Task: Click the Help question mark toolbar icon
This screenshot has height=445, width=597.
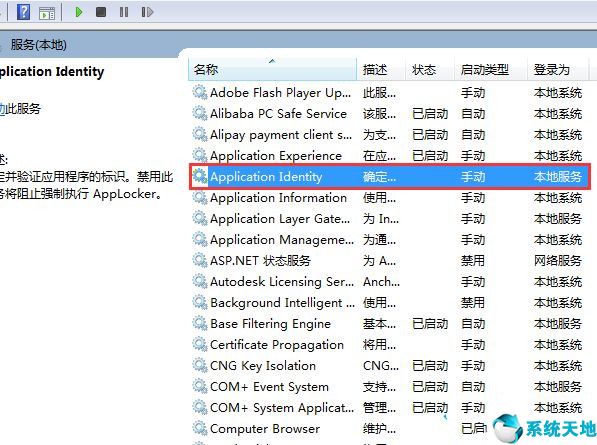Action: click(x=24, y=12)
